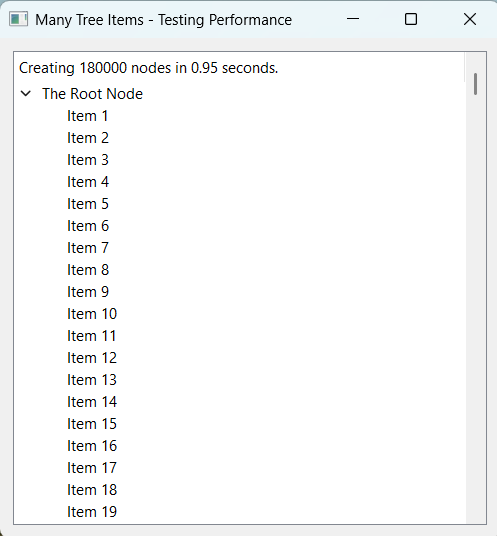Collapse The Root Node chevron
The width and height of the screenshot is (497, 536).
26,93
